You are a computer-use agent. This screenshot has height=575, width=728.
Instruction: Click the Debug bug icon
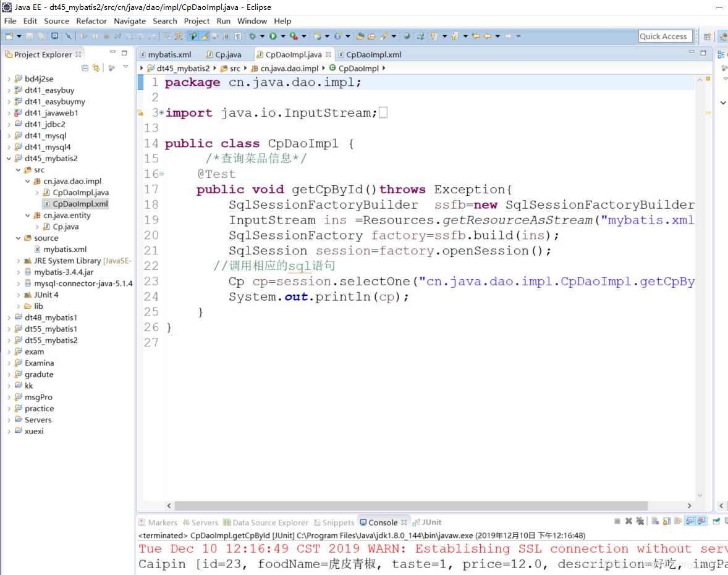click(253, 36)
